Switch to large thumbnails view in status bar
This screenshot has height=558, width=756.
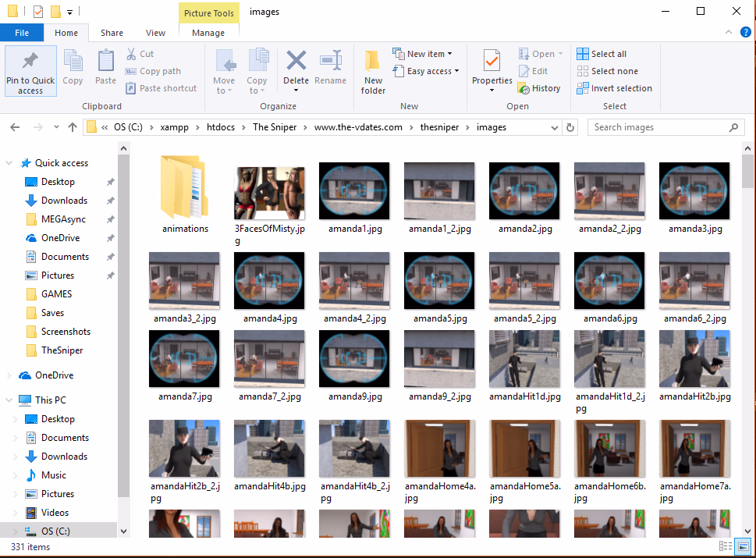click(743, 546)
